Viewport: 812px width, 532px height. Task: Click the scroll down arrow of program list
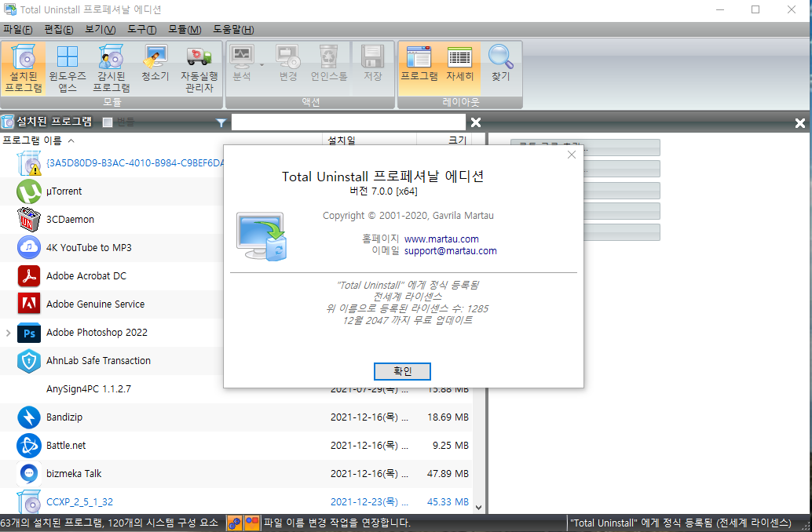click(x=478, y=508)
